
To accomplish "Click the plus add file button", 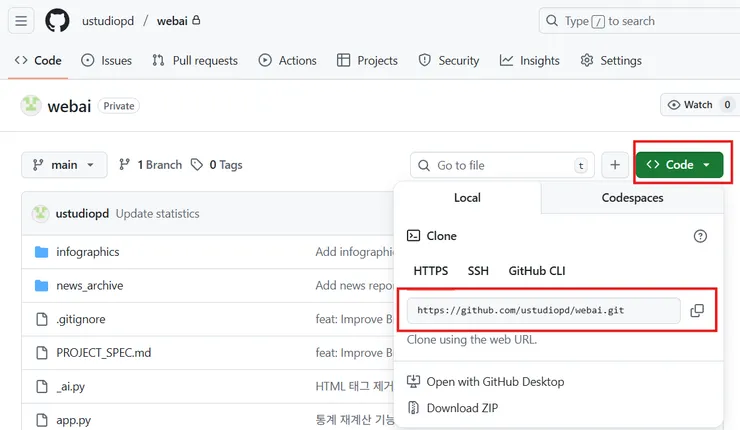I will click(x=615, y=165).
